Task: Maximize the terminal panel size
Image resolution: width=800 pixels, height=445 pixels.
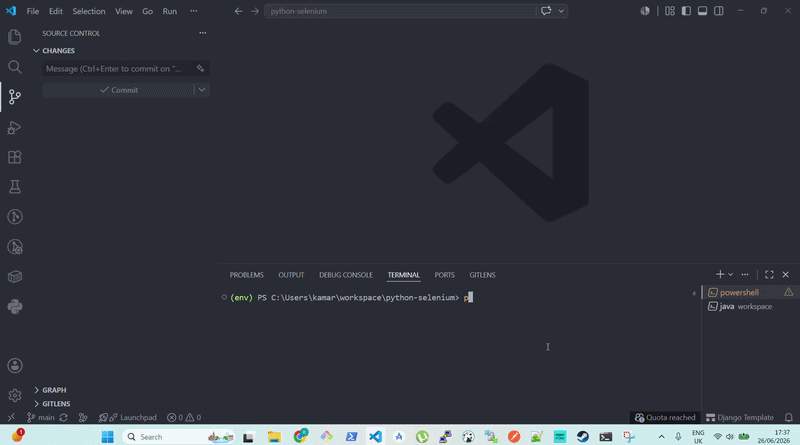Action: pyautogui.click(x=769, y=275)
